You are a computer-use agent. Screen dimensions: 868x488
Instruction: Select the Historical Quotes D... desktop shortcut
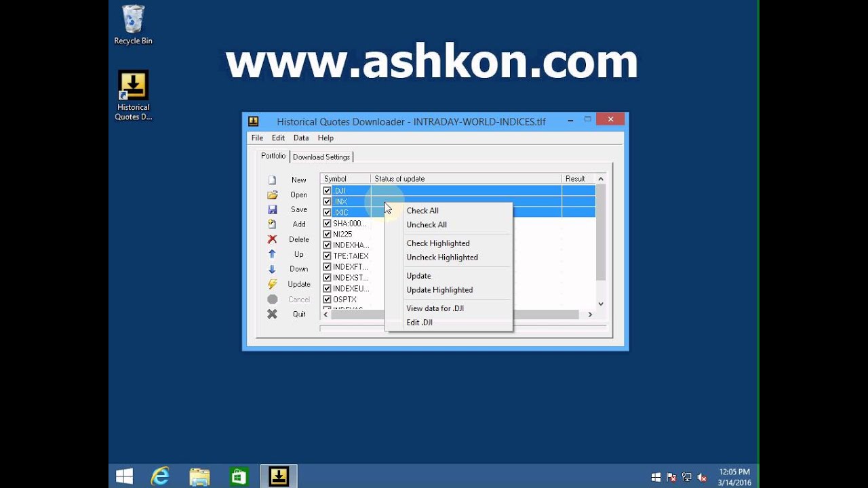[133, 96]
